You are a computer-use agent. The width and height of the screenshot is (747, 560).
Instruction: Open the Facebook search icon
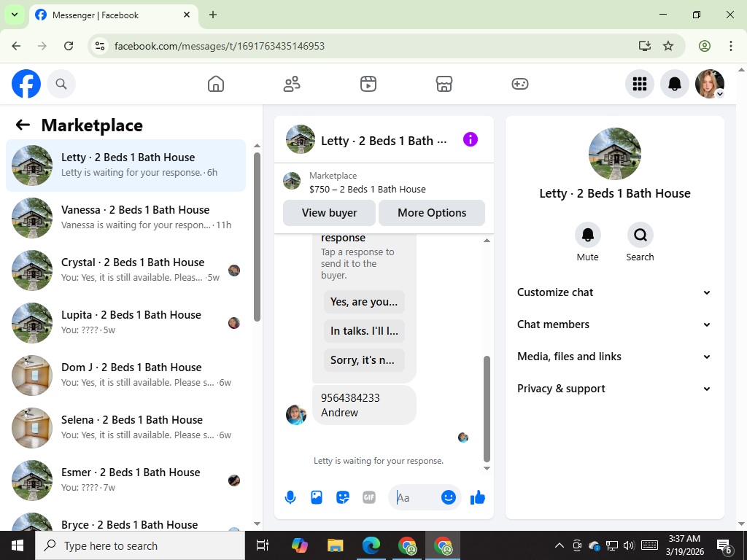tap(61, 85)
